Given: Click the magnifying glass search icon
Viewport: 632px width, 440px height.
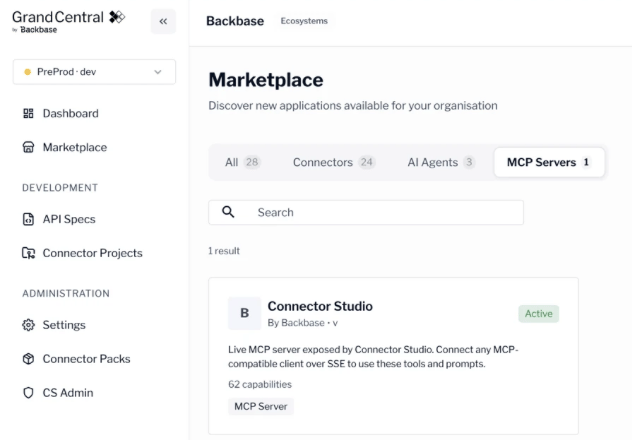Looking at the screenshot, I should [228, 212].
